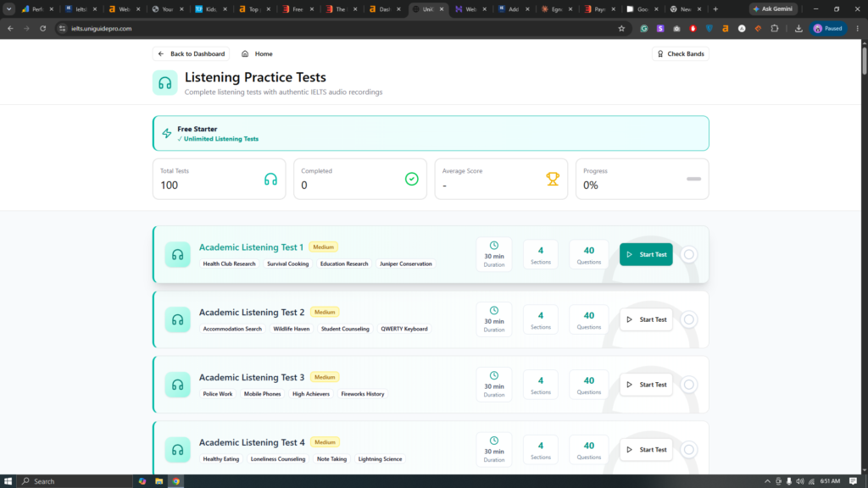
Task: Click the Fireworks History tag
Action: tap(363, 394)
